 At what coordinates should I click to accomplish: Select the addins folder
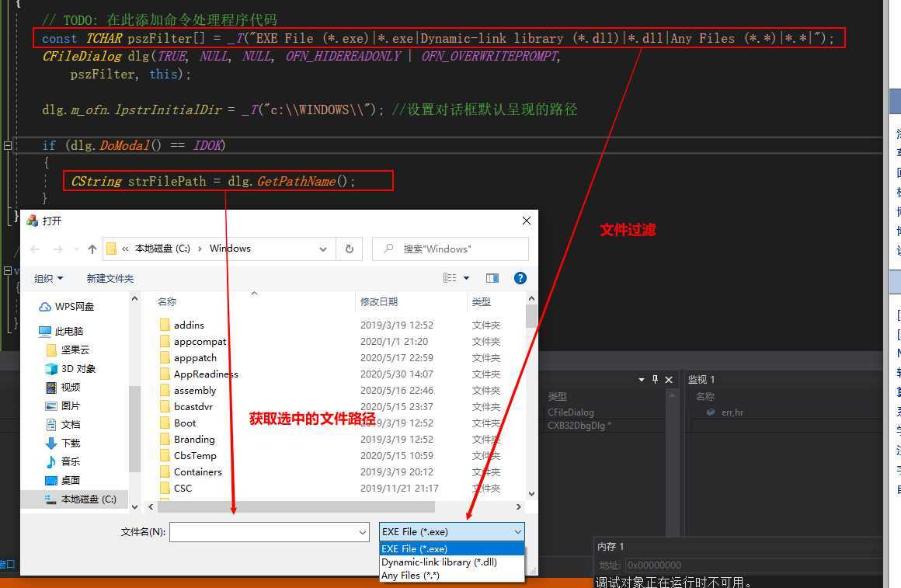tap(182, 325)
